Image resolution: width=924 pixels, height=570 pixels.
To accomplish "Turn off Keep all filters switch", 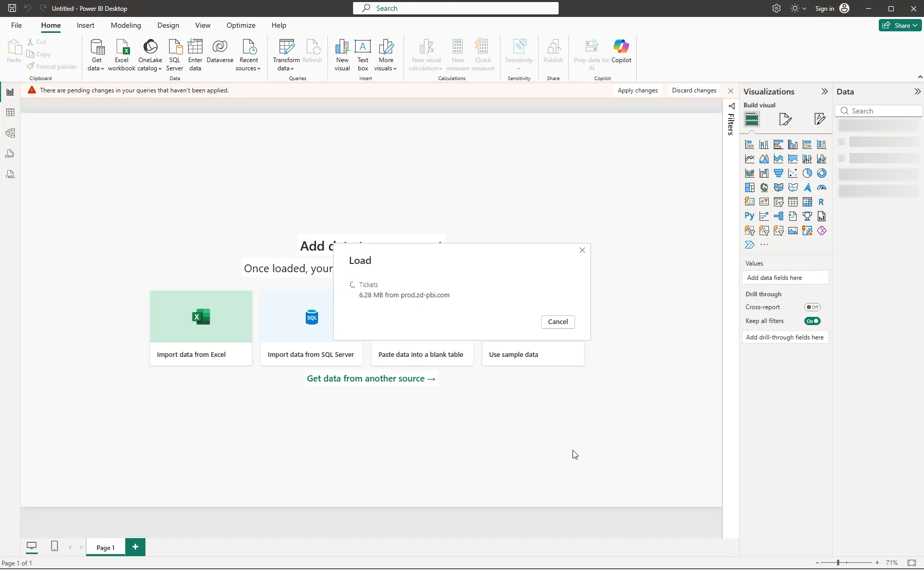I will pos(812,321).
